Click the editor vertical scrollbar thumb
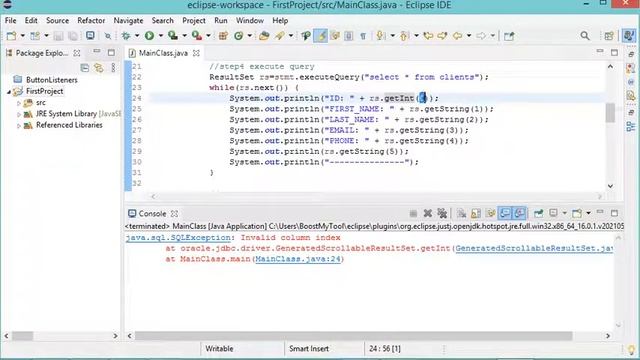 pyautogui.click(x=610, y=113)
